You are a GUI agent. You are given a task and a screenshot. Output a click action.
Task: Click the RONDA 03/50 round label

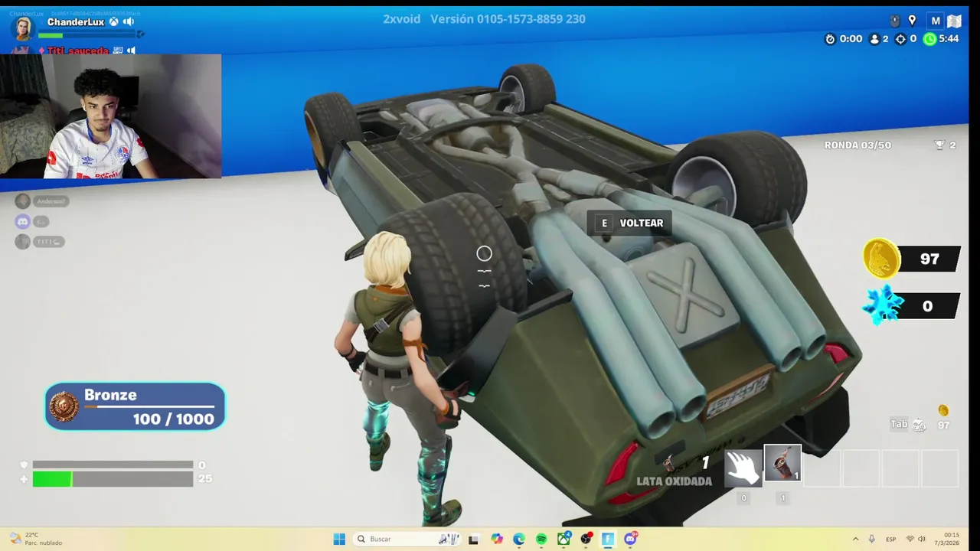857,145
